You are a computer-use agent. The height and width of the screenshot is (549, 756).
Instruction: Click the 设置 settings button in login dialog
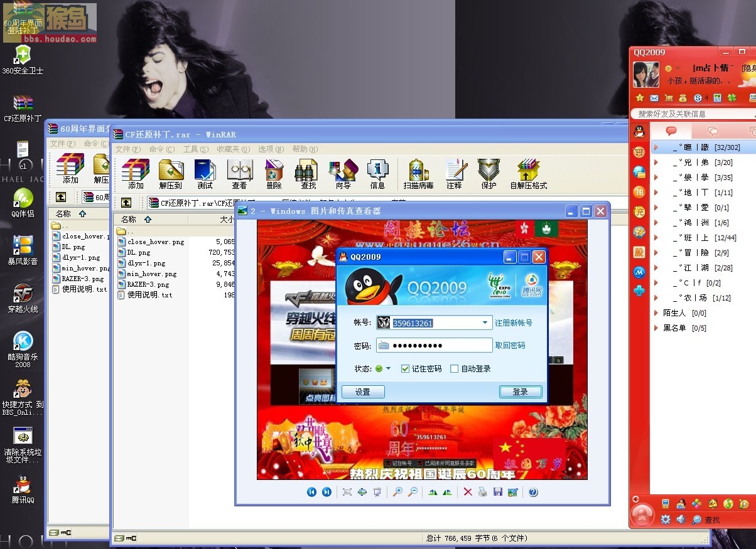pos(363,392)
